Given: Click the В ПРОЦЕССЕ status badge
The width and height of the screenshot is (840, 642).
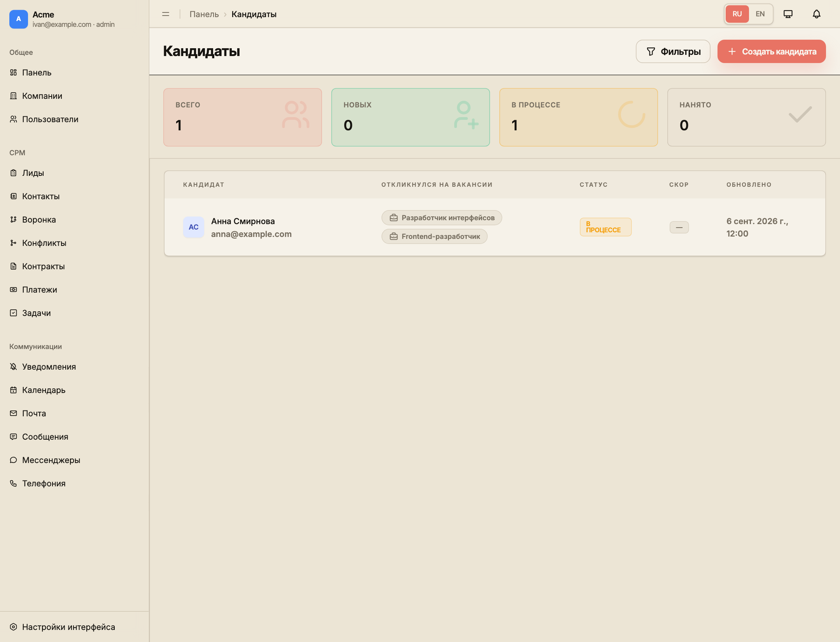Looking at the screenshot, I should pyautogui.click(x=605, y=227).
